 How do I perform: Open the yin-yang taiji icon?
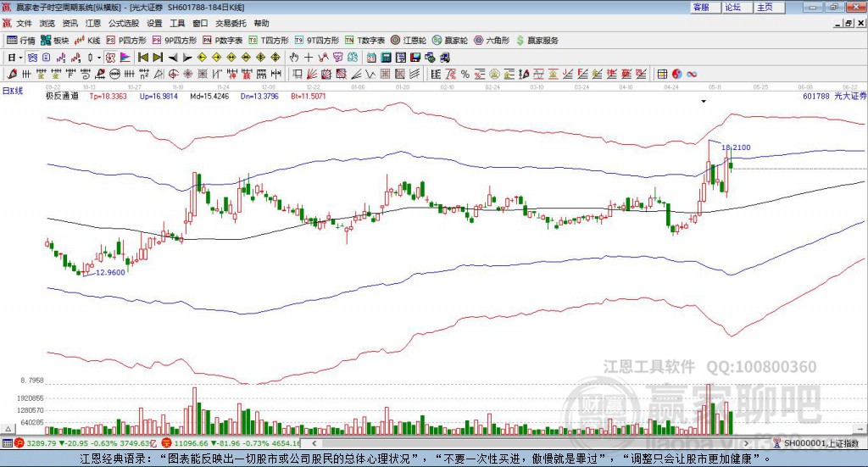(677, 74)
